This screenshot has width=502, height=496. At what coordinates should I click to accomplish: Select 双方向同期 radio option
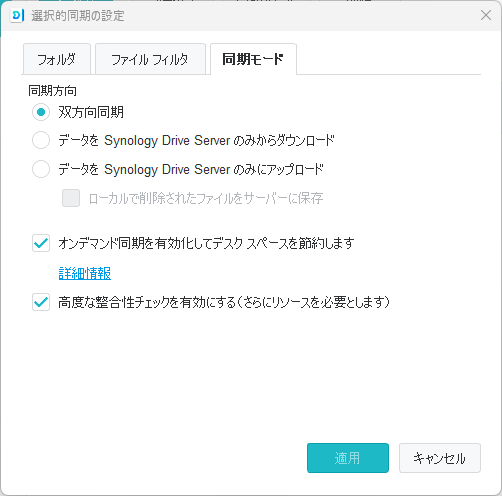point(41,112)
